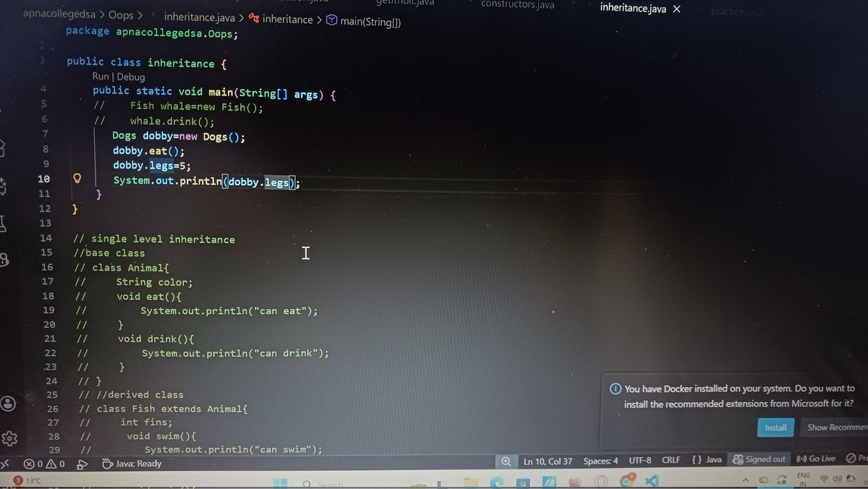Screen dimensions: 868x489
Task: Click the 13°C weather widget in the taskbar
Action: click(x=27, y=480)
